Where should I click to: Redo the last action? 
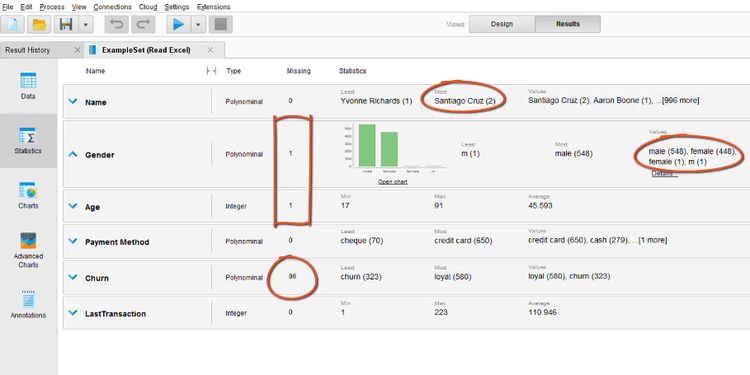pyautogui.click(x=143, y=24)
